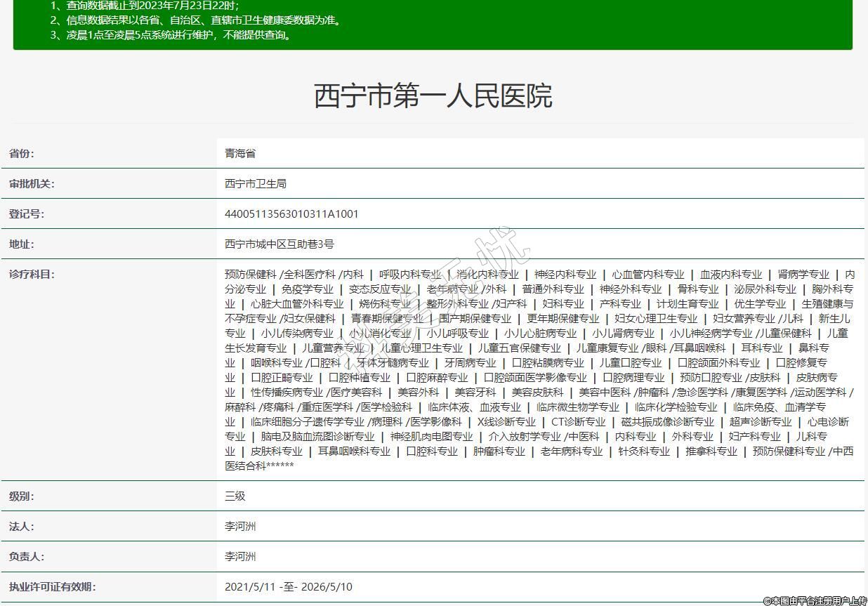Click the 负责人 row label
Viewport: 868px width, 606px height.
[26, 557]
